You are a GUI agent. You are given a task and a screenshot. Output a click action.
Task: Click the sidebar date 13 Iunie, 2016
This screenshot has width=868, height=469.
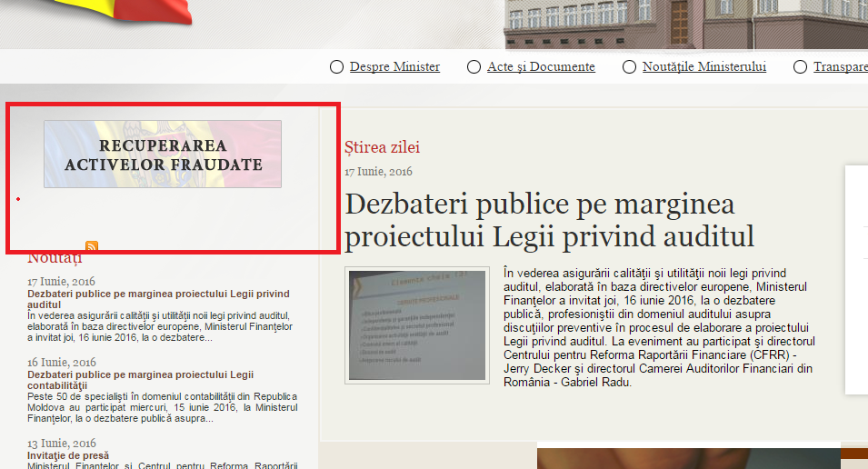62,443
